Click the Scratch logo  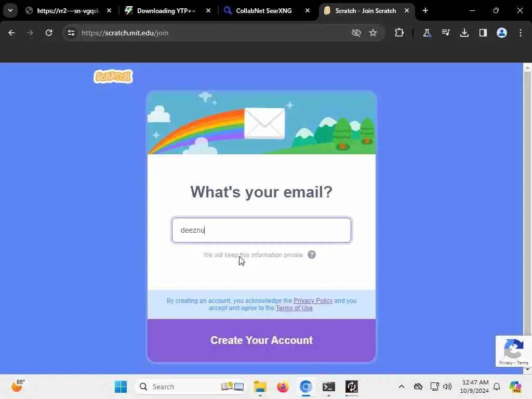click(113, 76)
